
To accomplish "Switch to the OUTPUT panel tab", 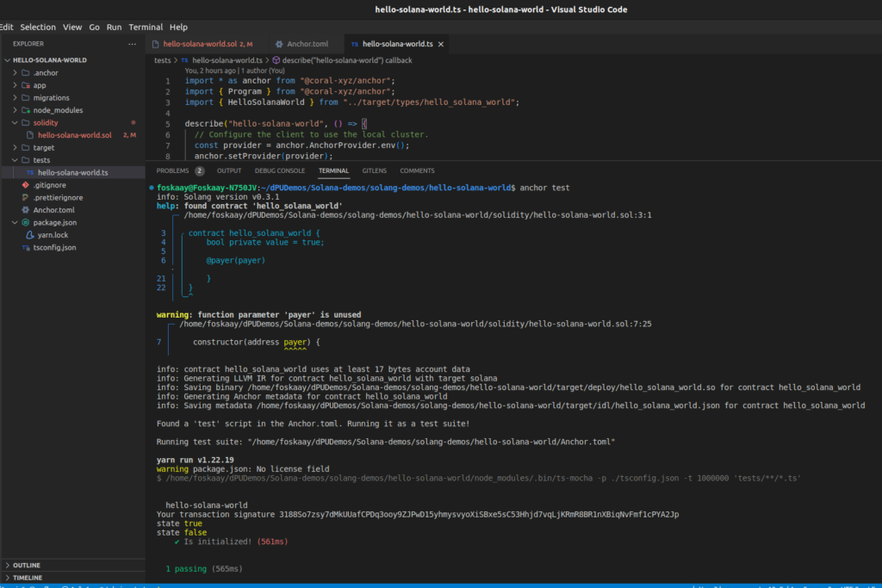I will [x=229, y=171].
